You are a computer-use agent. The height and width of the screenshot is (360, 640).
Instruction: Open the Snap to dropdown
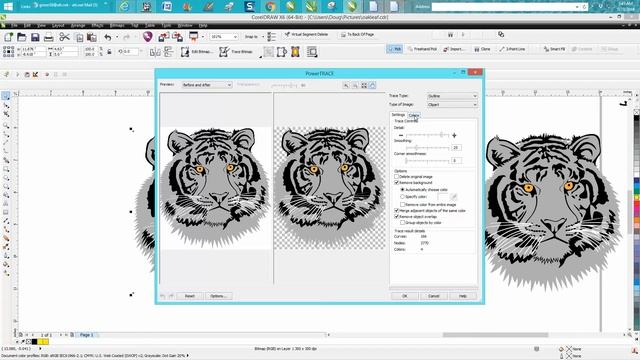pyautogui.click(x=254, y=37)
